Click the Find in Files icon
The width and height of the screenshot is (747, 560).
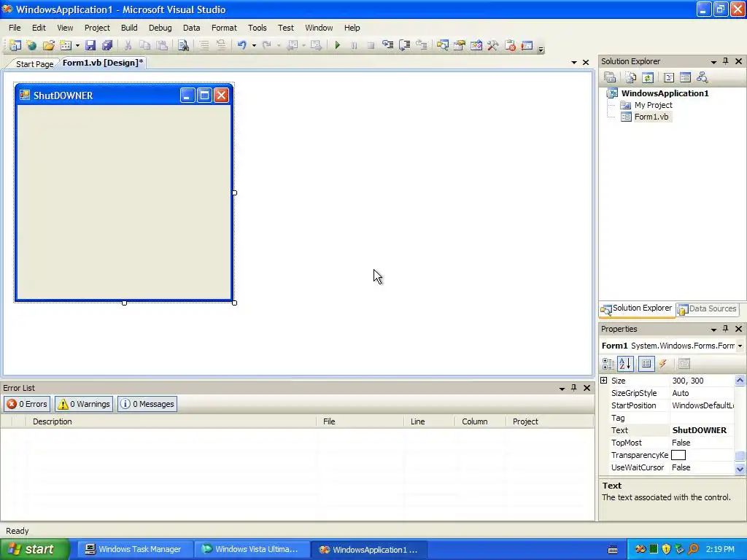tap(183, 45)
